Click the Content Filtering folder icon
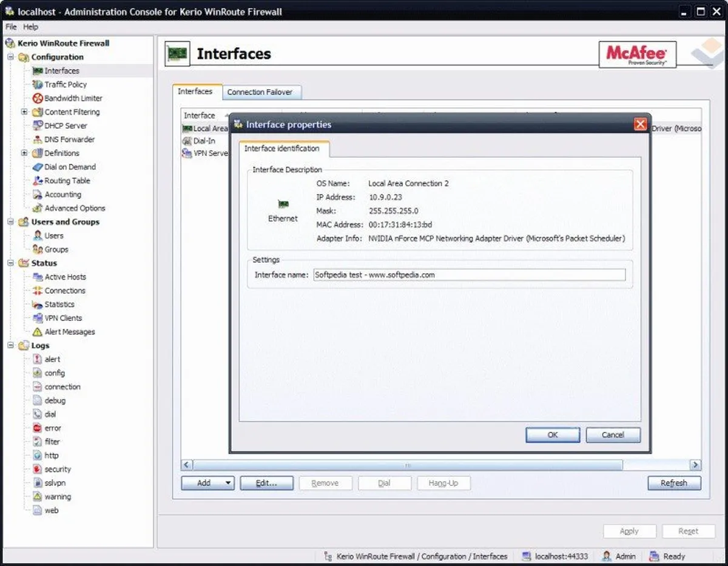Image resolution: width=728 pixels, height=566 pixels. [x=38, y=112]
